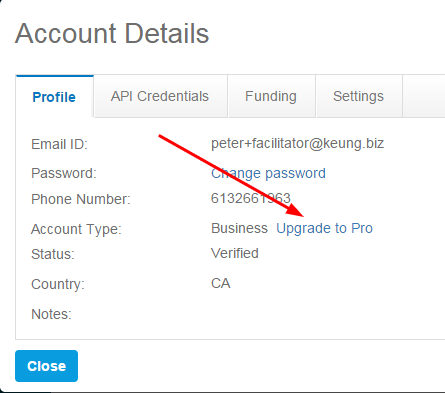The image size is (445, 393).
Task: Click the phone number value
Action: [251, 199]
